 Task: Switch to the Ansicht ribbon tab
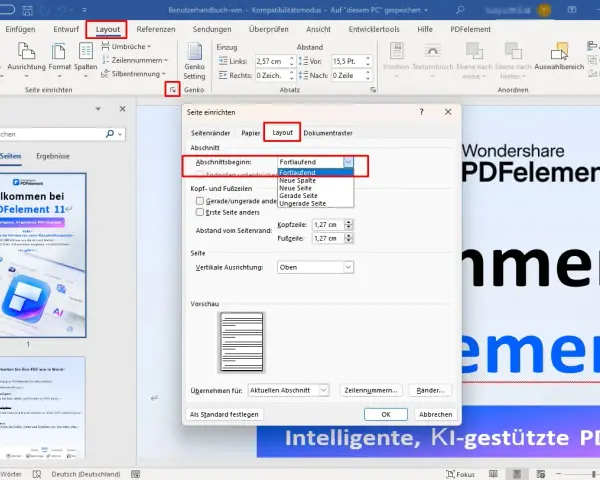tap(318, 29)
